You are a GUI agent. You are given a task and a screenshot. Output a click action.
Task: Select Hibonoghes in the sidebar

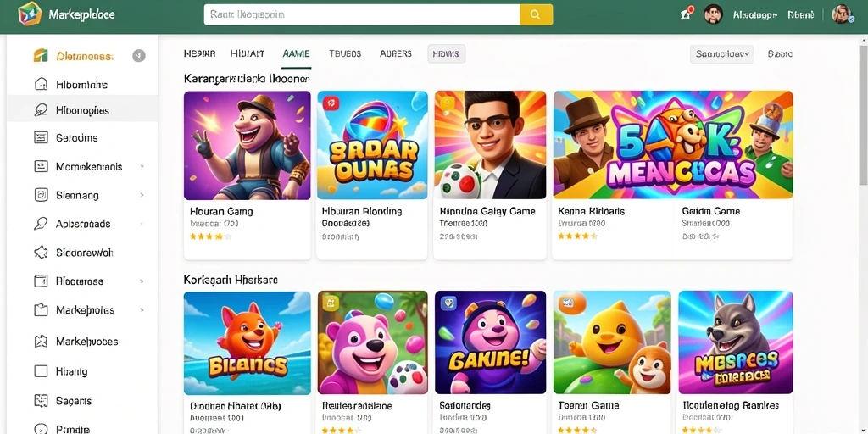point(82,110)
